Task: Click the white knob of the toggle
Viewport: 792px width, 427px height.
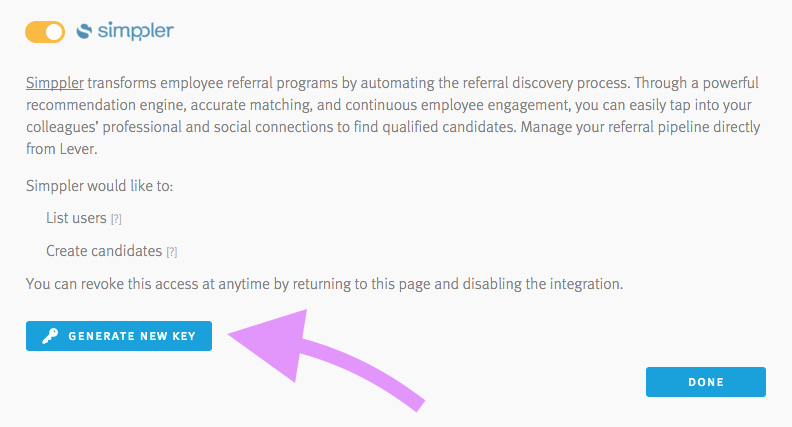Action: click(54, 32)
